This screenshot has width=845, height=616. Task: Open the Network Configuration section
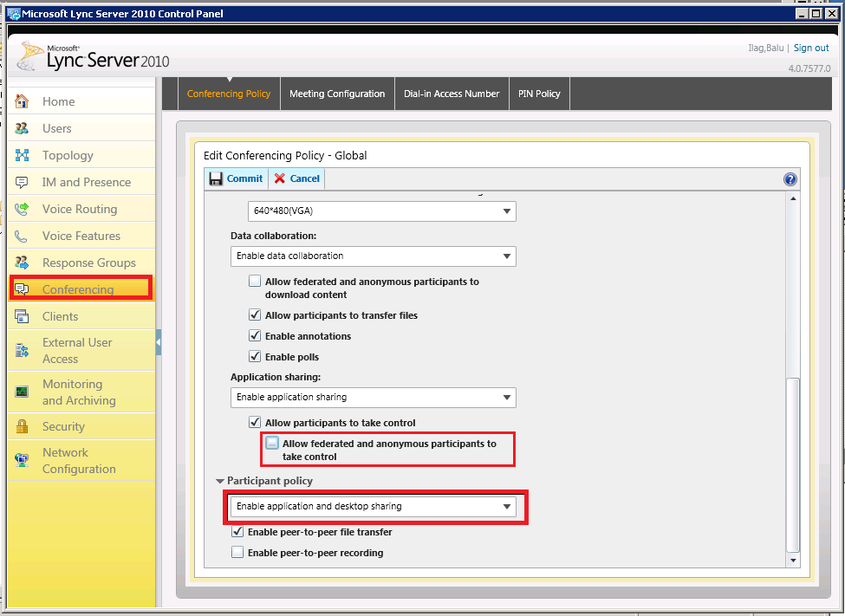82,460
